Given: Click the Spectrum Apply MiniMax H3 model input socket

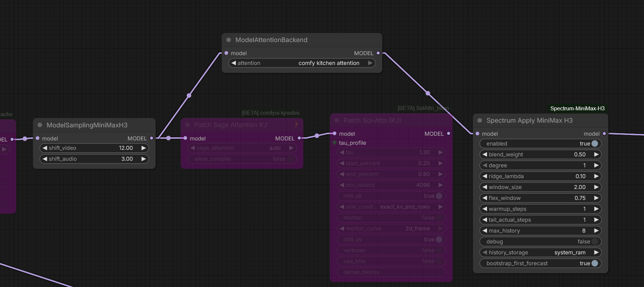Looking at the screenshot, I should [x=477, y=134].
